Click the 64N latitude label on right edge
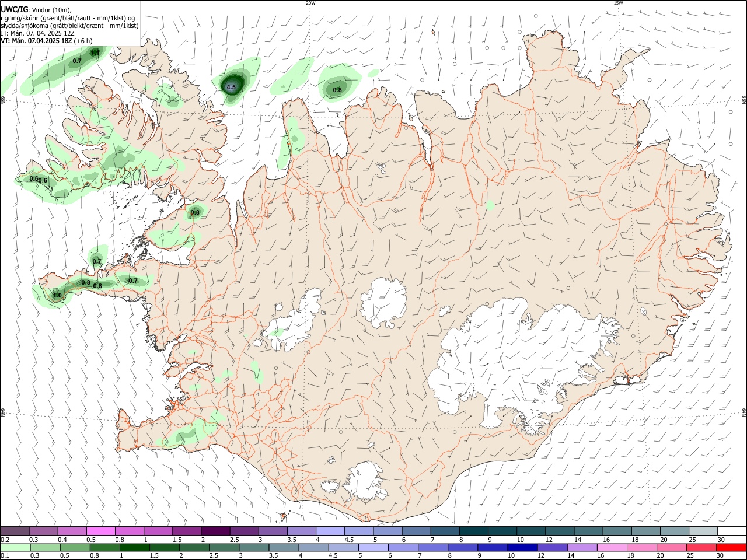Screen dimensions: 747x560 pyautogui.click(x=744, y=412)
